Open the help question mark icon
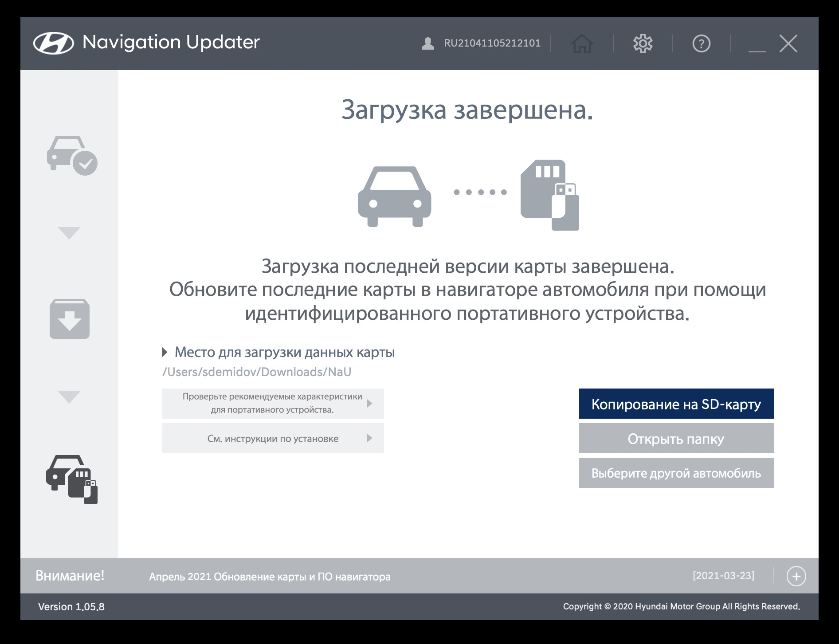This screenshot has height=644, width=839. click(701, 43)
